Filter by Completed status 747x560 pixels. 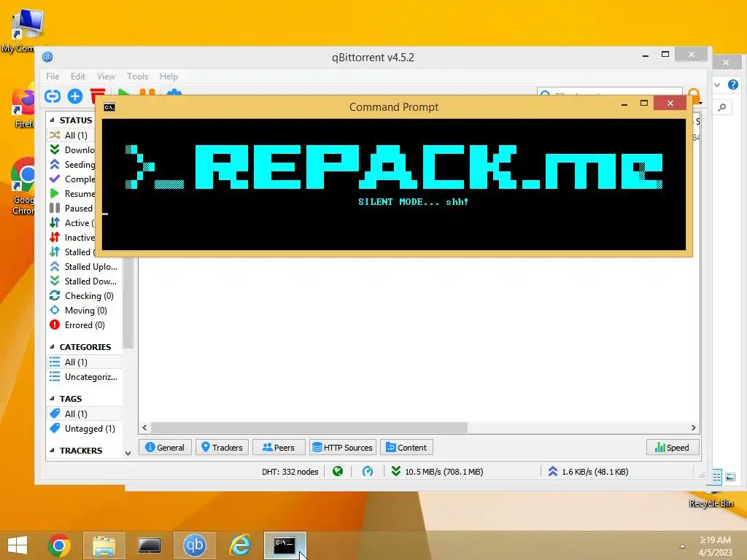pyautogui.click(x=71, y=179)
